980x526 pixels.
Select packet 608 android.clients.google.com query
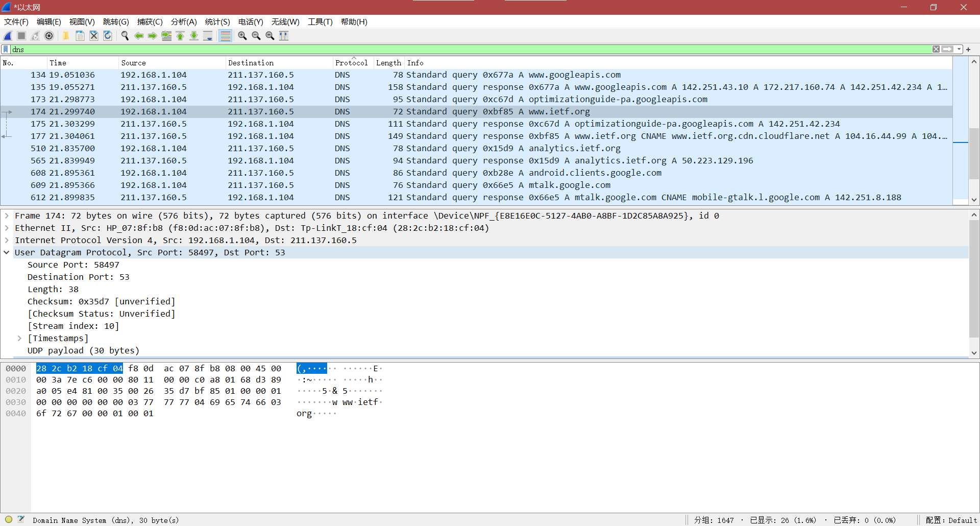click(x=476, y=173)
